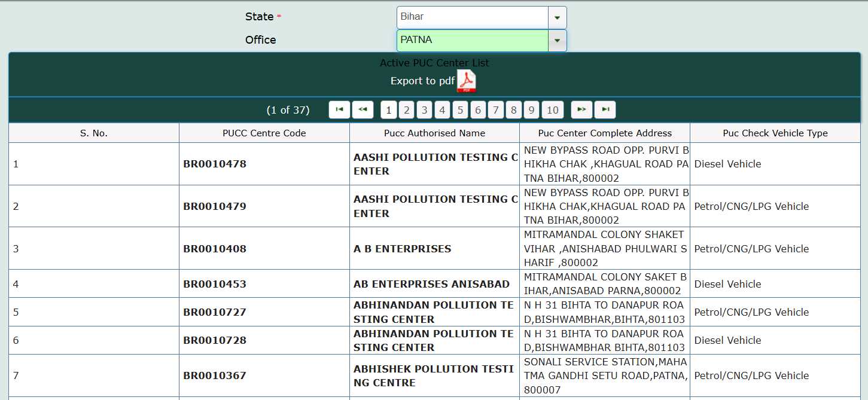The width and height of the screenshot is (868, 400).
Task: Go to the next page of results
Action: click(x=581, y=109)
